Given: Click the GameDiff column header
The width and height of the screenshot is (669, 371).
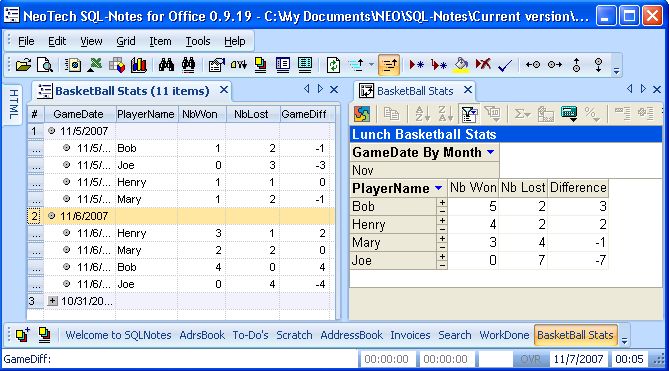Looking at the screenshot, I should [304, 114].
